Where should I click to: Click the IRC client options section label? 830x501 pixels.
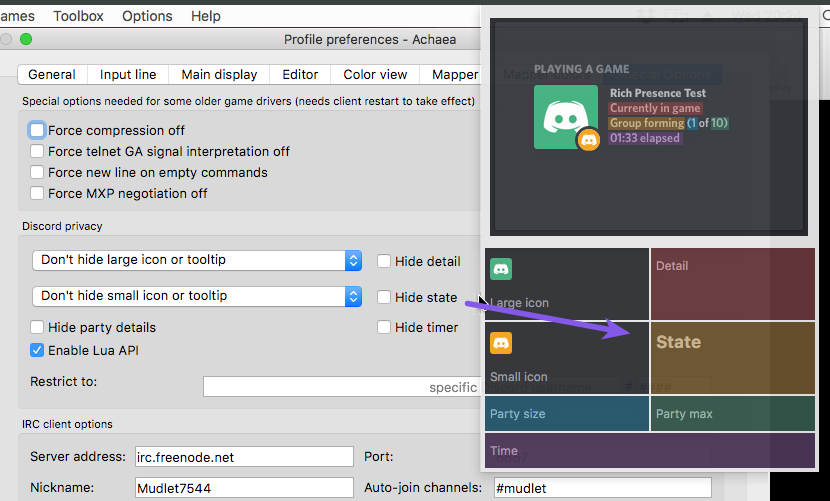point(67,424)
